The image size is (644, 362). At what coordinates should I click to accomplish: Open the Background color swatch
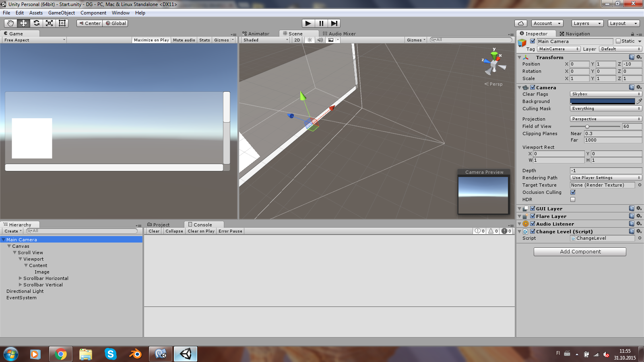click(x=602, y=101)
